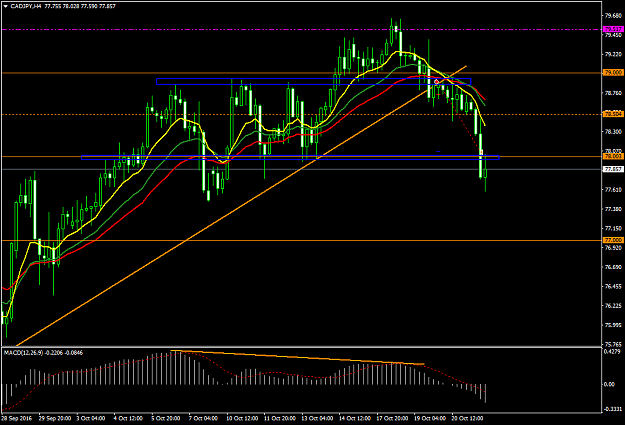The height and width of the screenshot is (425, 625).
Task: Select the 28 Sep 2016 date label
Action: 16,418
